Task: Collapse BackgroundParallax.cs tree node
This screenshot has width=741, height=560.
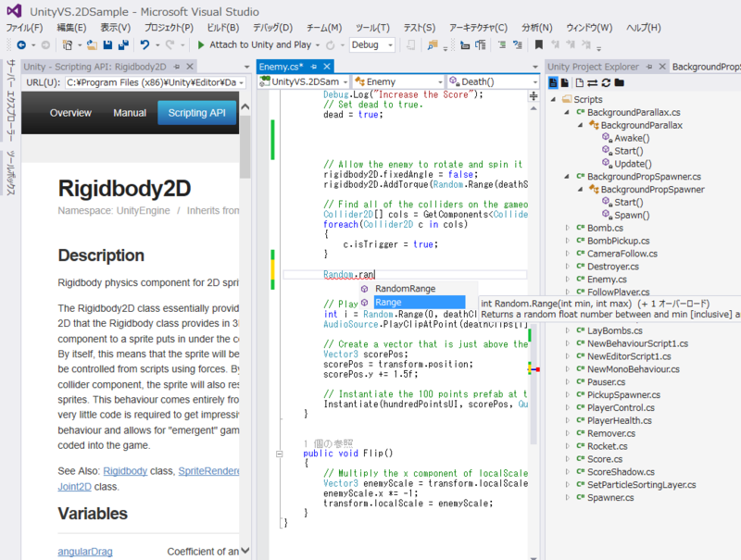Action: click(x=567, y=112)
